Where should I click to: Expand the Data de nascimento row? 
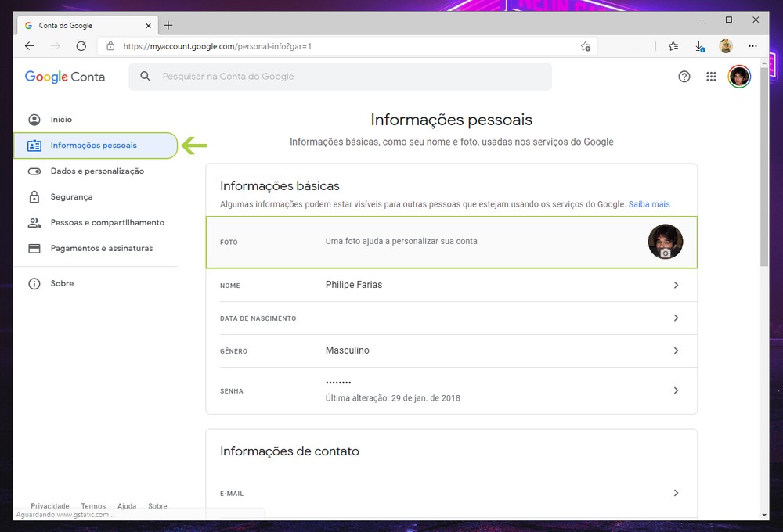[x=676, y=318]
